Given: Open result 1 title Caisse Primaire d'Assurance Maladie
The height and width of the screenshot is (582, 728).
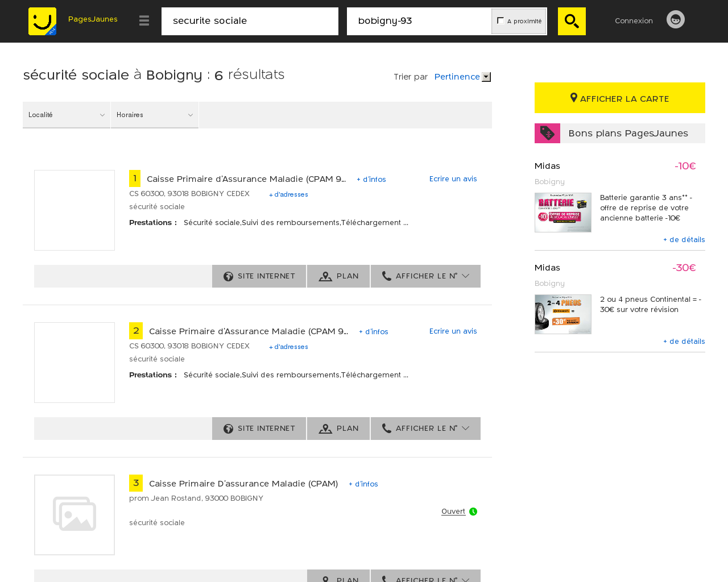Looking at the screenshot, I should click(x=246, y=179).
